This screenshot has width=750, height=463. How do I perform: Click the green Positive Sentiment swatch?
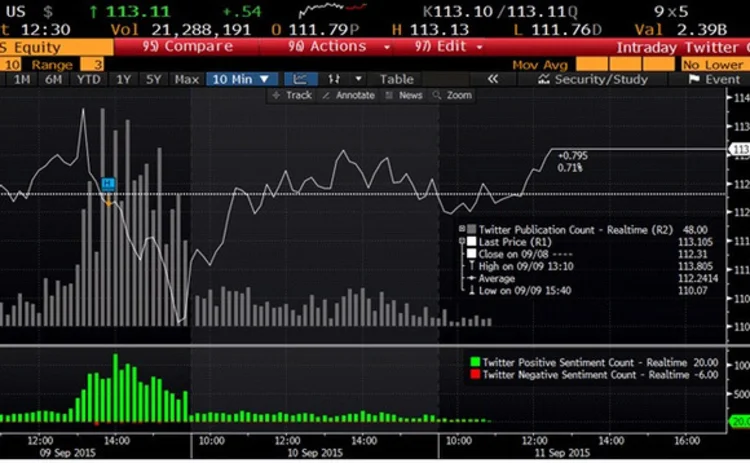click(475, 362)
